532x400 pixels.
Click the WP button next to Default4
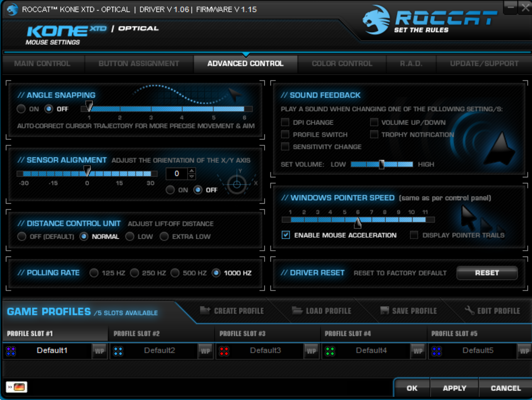418,351
